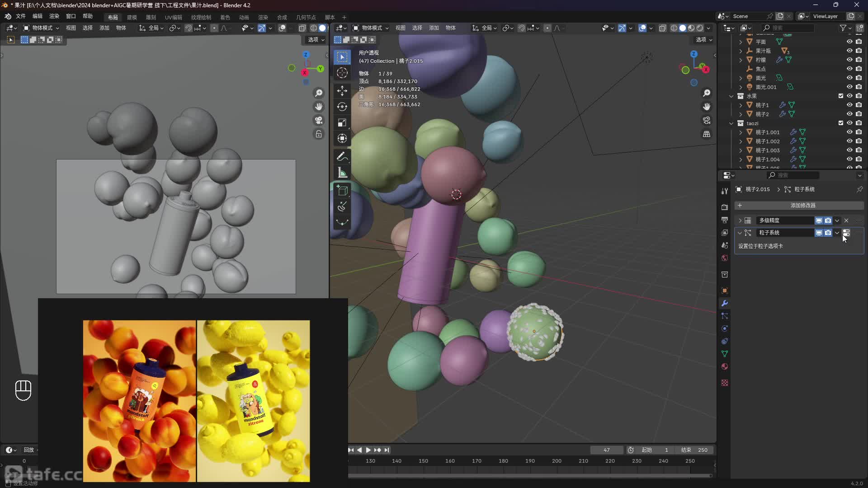Image resolution: width=868 pixels, height=488 pixels.
Task: Hide 水果 collection in viewport
Action: 849,96
